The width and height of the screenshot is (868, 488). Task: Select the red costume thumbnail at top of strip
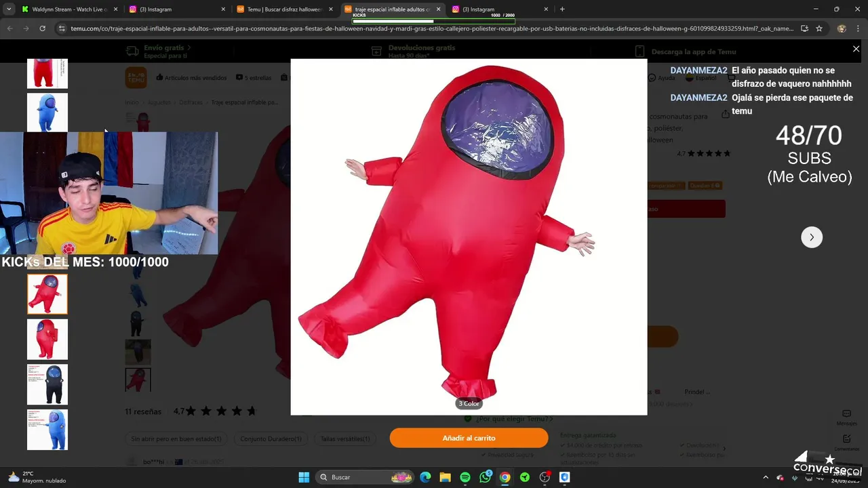pos(47,73)
